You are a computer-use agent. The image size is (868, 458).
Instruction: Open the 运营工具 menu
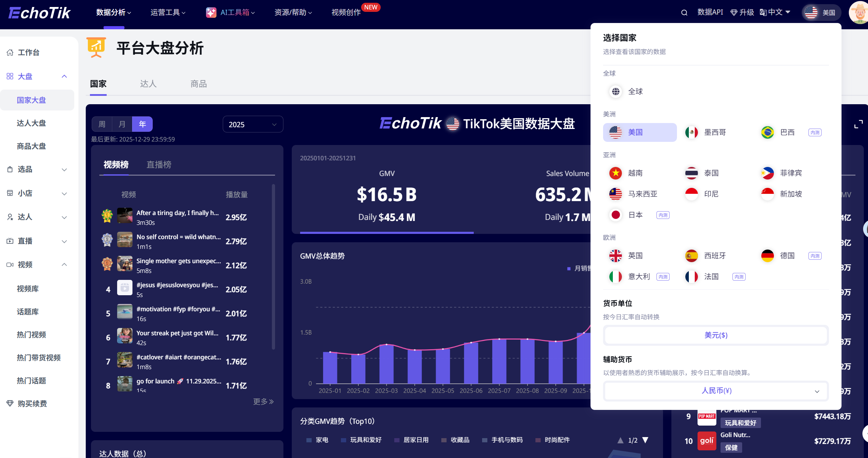168,13
